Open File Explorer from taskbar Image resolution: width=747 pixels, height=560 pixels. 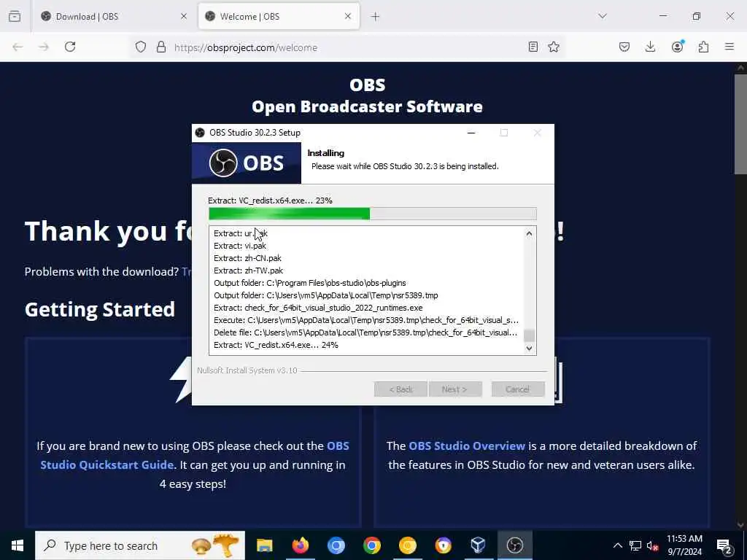pyautogui.click(x=264, y=545)
